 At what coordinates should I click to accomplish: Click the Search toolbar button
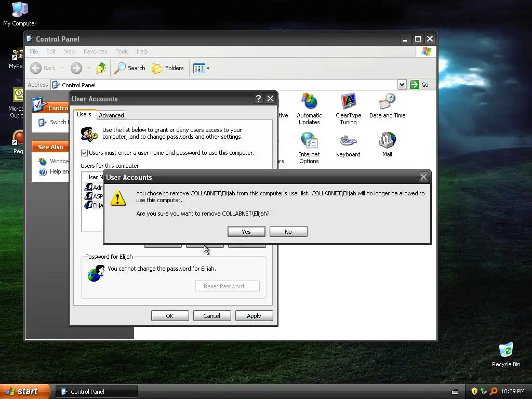(x=129, y=68)
